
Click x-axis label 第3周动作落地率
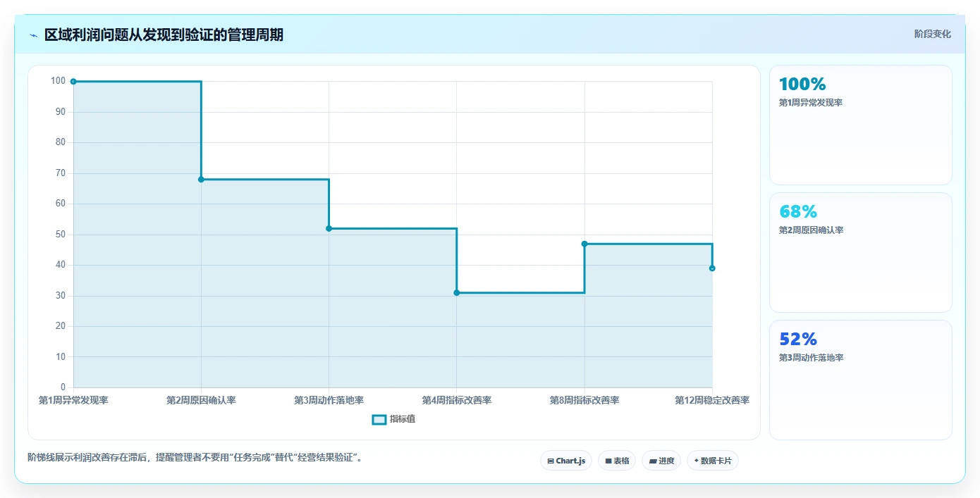pyautogui.click(x=329, y=400)
